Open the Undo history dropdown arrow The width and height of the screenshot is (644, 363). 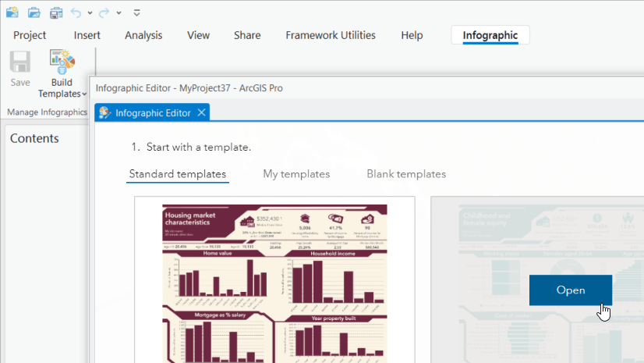(90, 13)
